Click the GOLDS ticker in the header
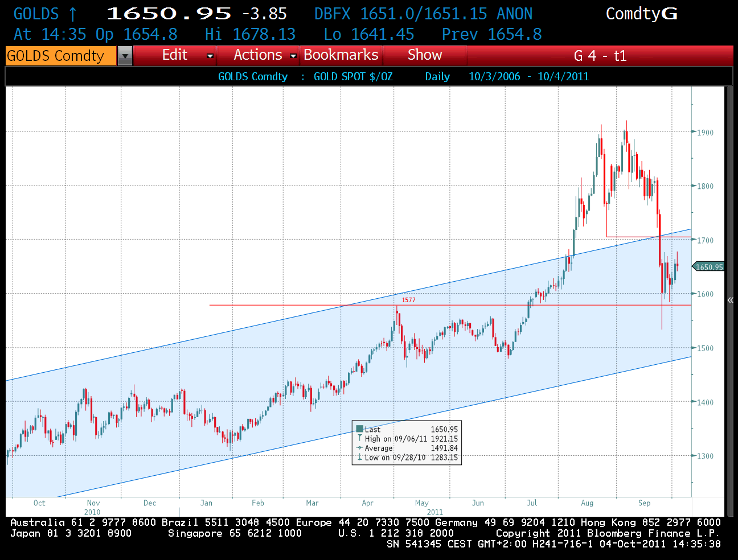 [36, 14]
